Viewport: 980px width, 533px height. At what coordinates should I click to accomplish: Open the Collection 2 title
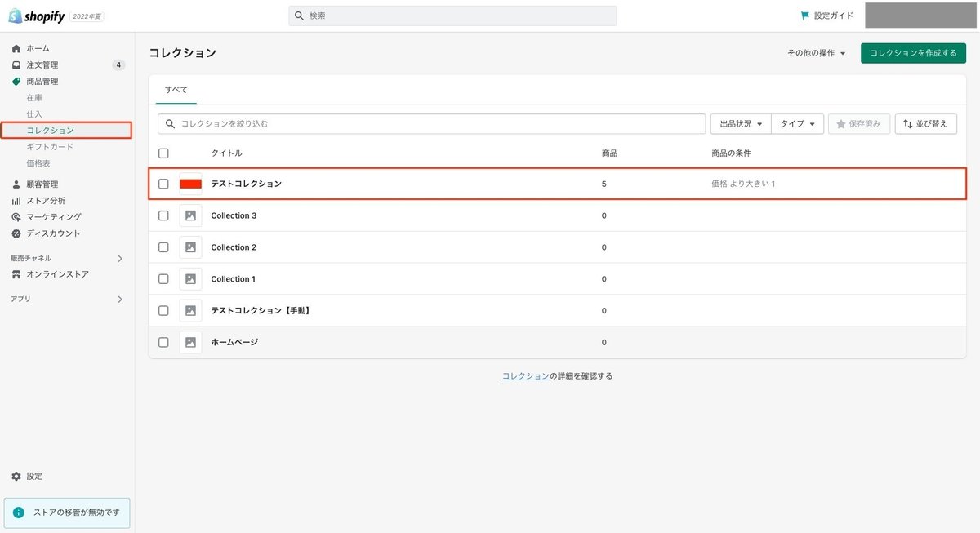pos(234,247)
